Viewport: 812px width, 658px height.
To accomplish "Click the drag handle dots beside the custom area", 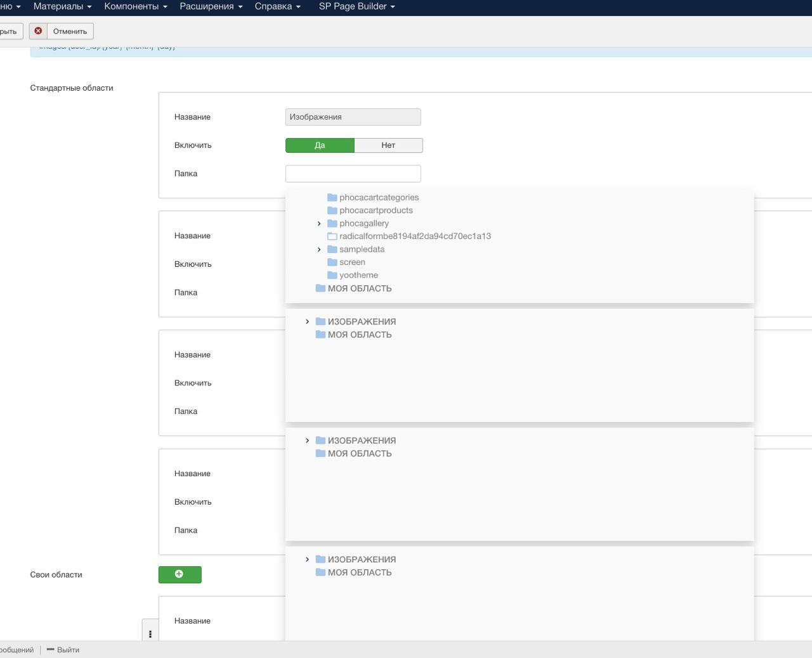I will [150, 633].
